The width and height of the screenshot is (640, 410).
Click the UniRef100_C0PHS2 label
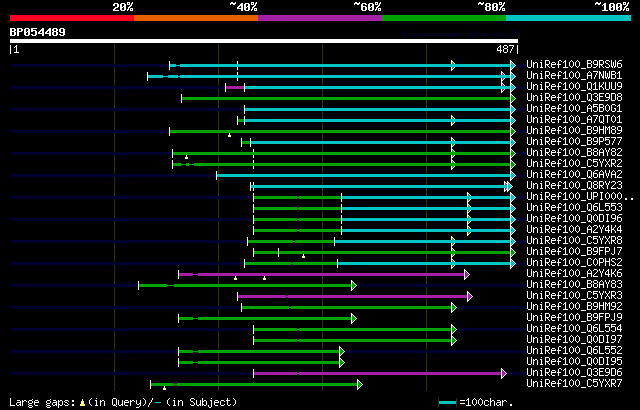pyautogui.click(x=574, y=263)
